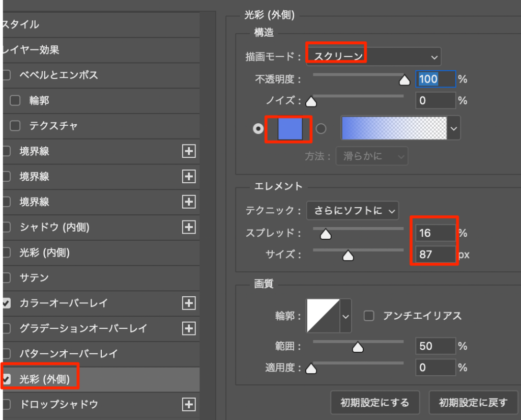Select the gradient radio button
The width and height of the screenshot is (521, 420).
coord(321,129)
